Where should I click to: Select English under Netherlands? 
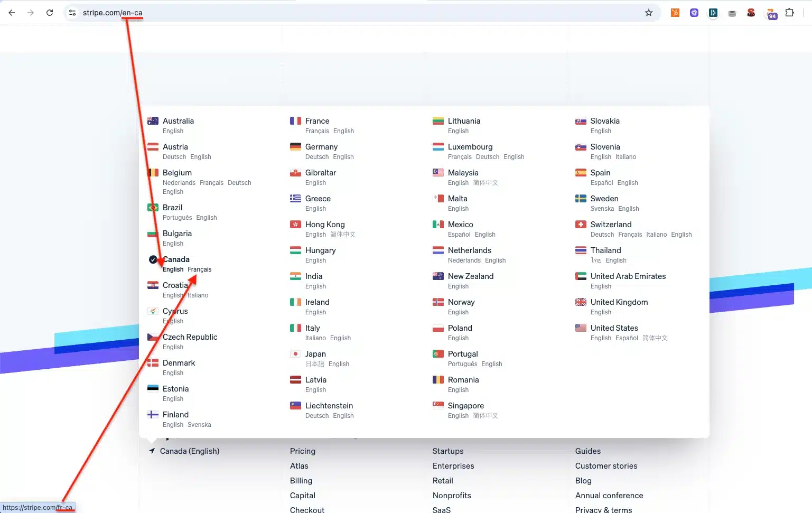click(x=495, y=260)
